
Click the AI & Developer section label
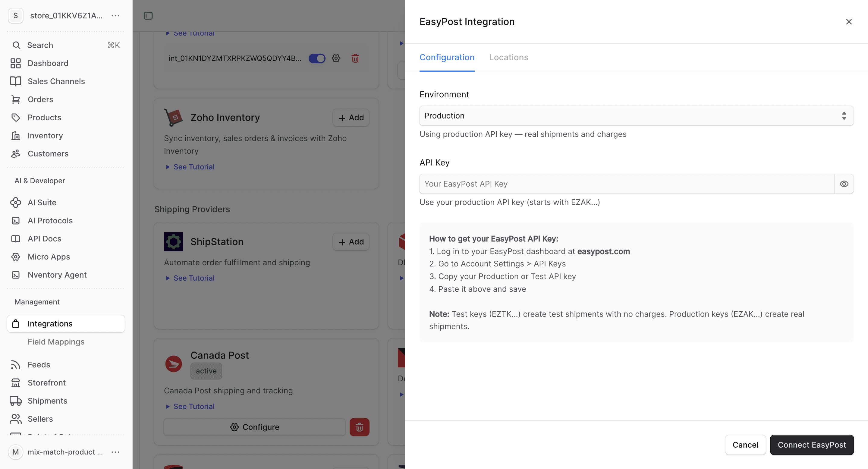coord(40,181)
